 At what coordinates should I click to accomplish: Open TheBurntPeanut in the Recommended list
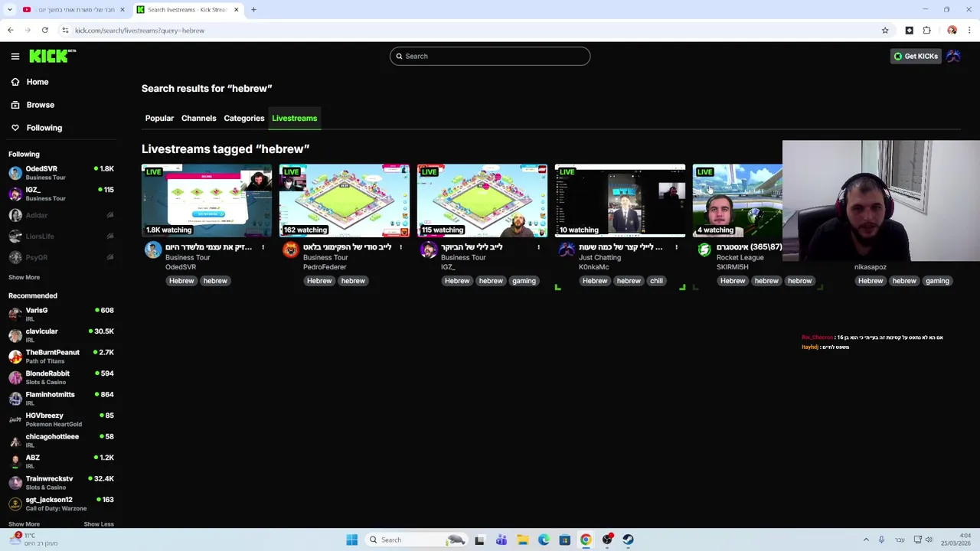pyautogui.click(x=61, y=357)
